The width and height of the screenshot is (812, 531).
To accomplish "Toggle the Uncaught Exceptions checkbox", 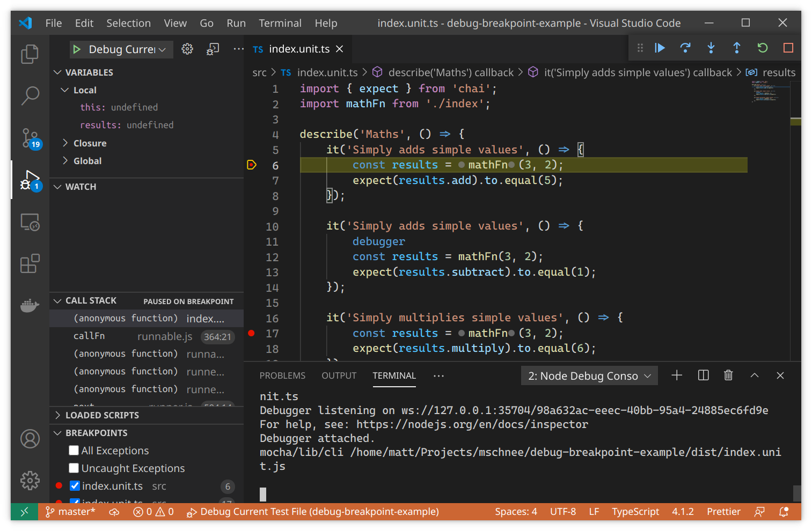I will (x=74, y=468).
